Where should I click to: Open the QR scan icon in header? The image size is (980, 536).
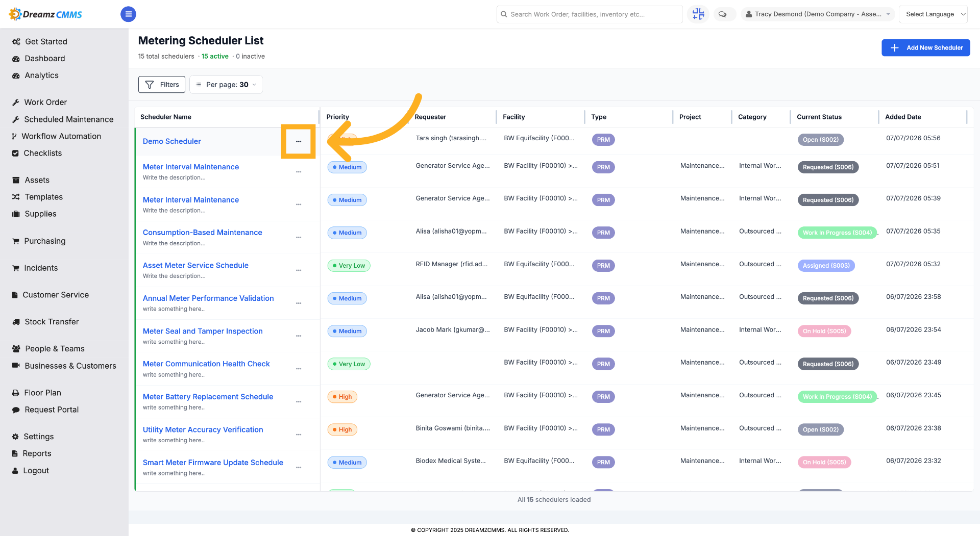[x=698, y=14]
